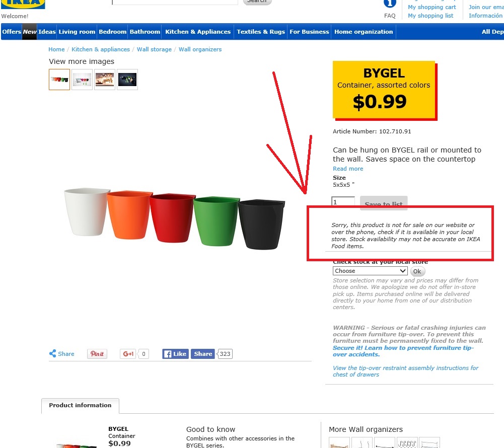Select the first product thumbnail image

pyautogui.click(x=59, y=80)
